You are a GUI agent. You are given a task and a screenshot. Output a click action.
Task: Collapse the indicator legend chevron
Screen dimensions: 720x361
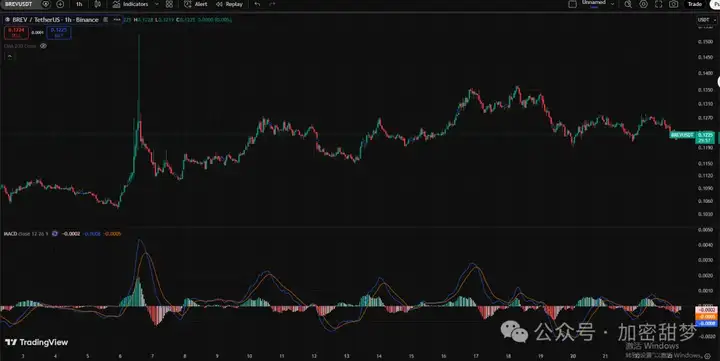10,56
